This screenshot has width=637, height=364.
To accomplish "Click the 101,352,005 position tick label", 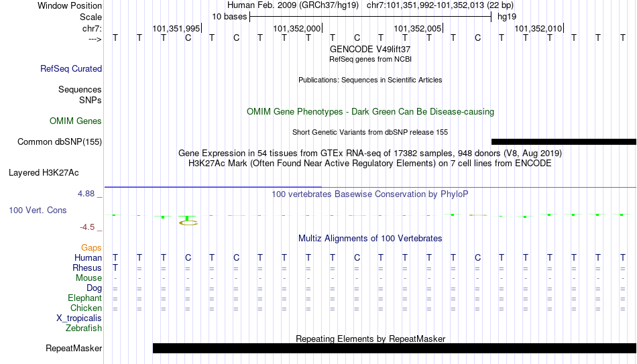I will click(x=418, y=28).
